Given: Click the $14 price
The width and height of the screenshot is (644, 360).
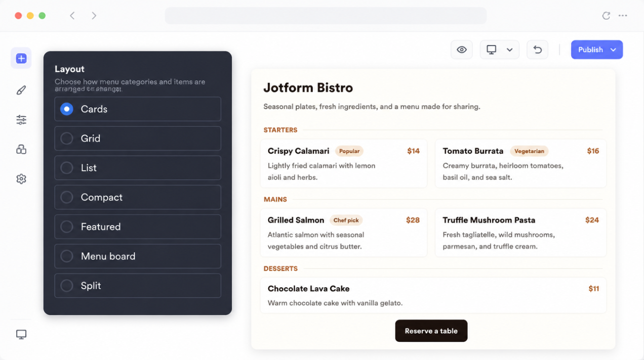Looking at the screenshot, I should point(413,151).
